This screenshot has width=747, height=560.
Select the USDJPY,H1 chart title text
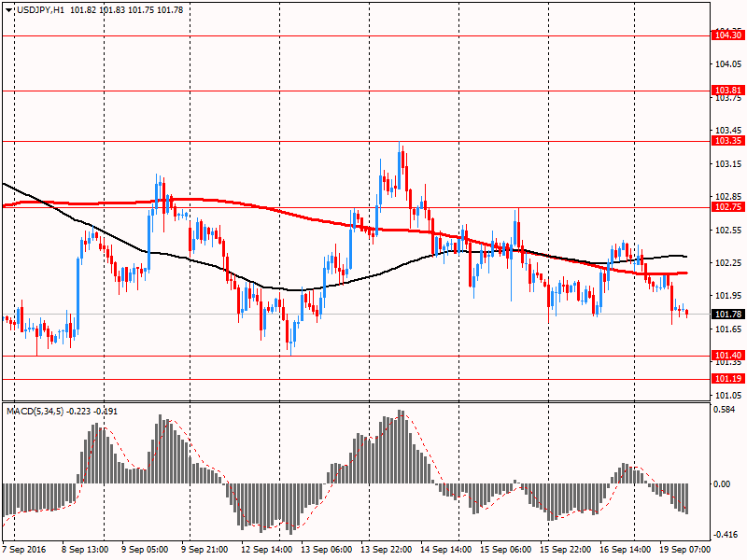tap(41, 10)
